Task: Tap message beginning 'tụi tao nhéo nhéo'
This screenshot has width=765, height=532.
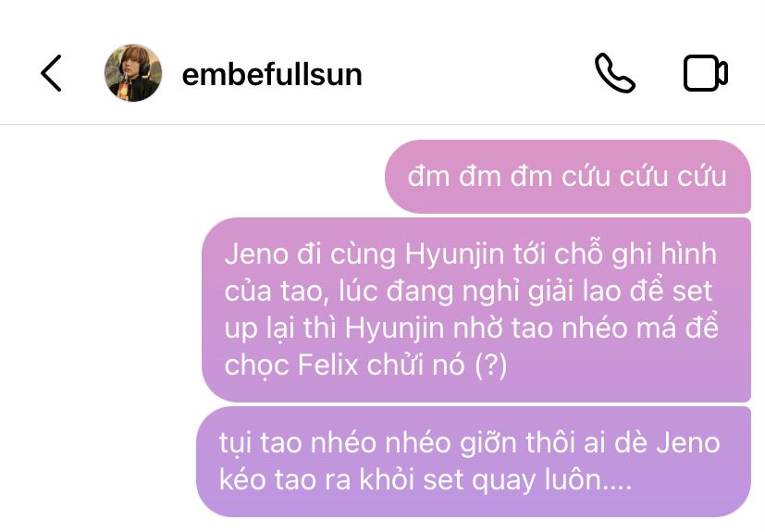Action: (474, 462)
